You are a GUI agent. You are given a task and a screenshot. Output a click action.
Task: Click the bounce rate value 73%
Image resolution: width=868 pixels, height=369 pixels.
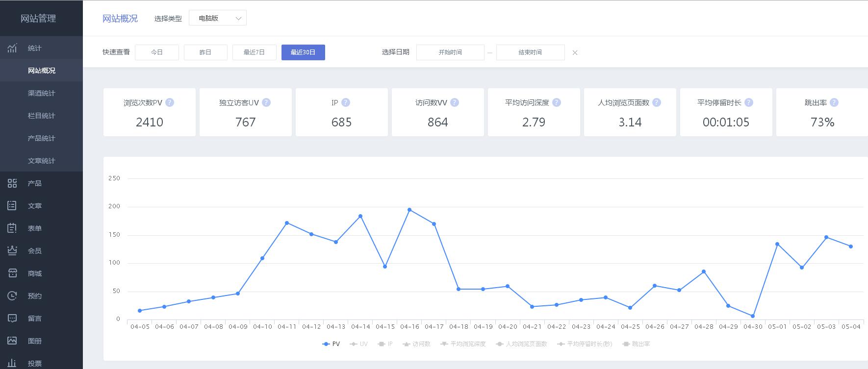(x=822, y=122)
